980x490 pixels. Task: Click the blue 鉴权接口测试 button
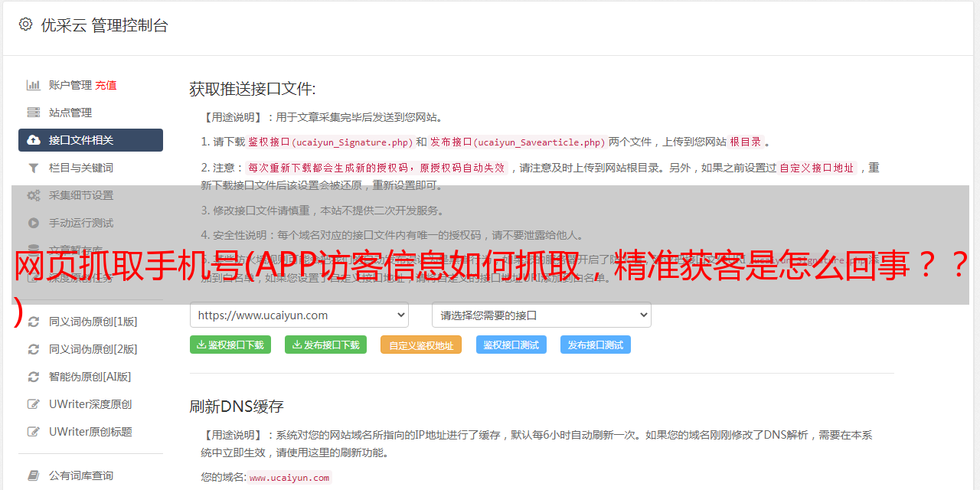pos(511,345)
